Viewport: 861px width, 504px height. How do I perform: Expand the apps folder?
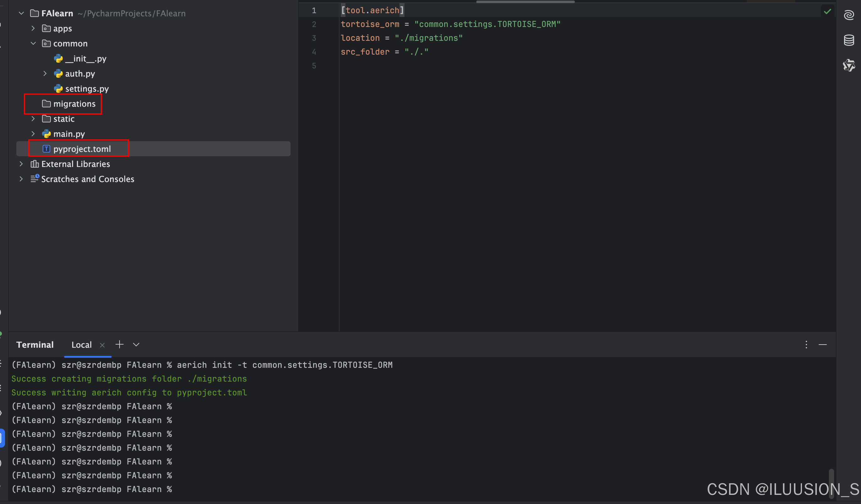[33, 28]
